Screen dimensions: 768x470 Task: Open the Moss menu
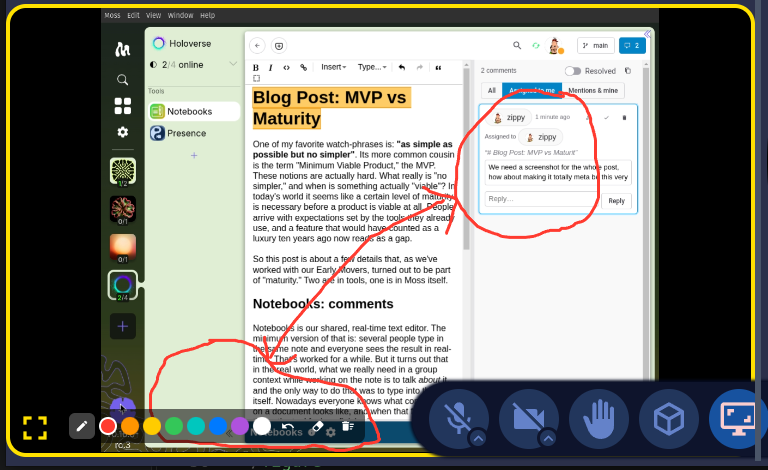pyautogui.click(x=112, y=15)
